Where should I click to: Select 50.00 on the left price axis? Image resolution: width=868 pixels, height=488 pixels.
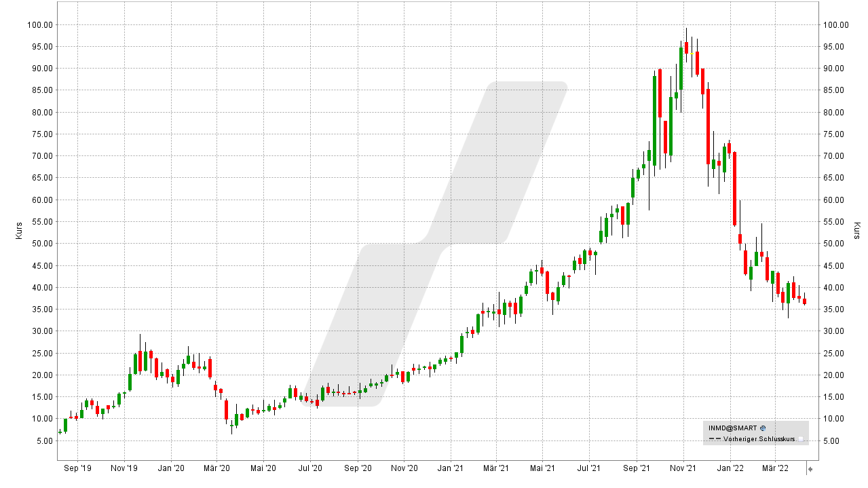(x=42, y=244)
